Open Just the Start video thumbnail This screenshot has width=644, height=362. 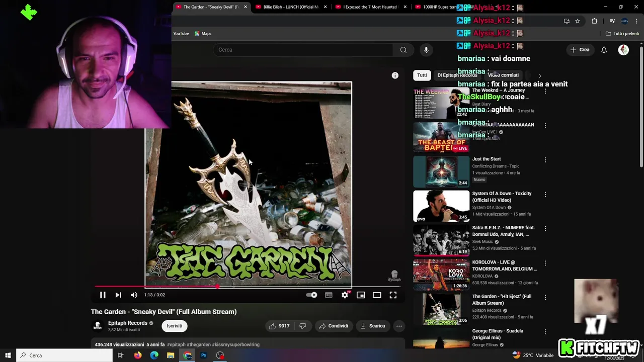(441, 171)
